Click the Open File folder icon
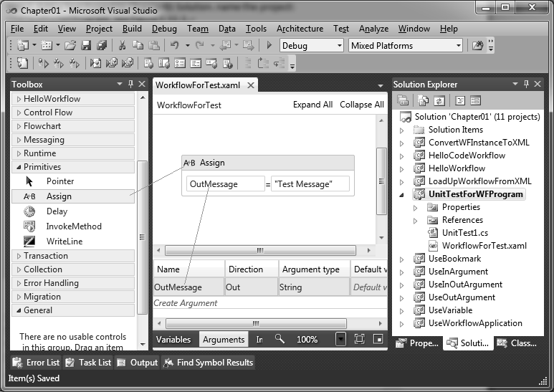The height and width of the screenshot is (392, 554). [x=70, y=45]
